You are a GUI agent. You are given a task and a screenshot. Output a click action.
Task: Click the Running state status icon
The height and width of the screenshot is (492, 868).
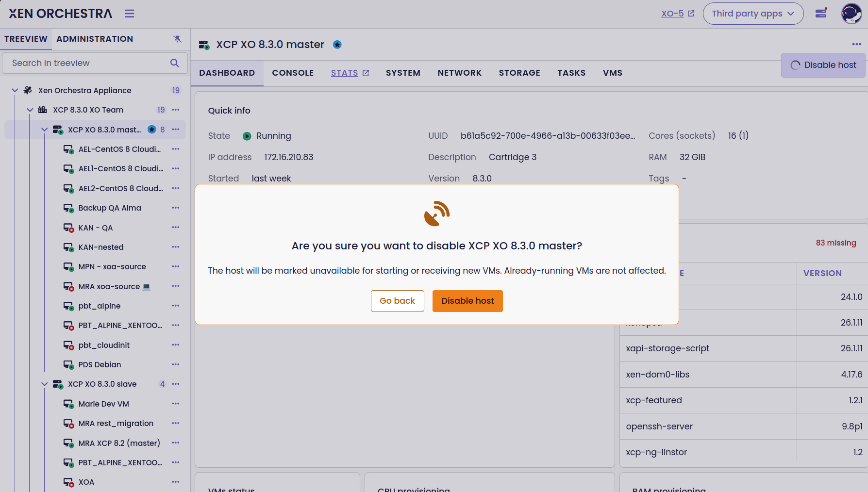point(247,136)
